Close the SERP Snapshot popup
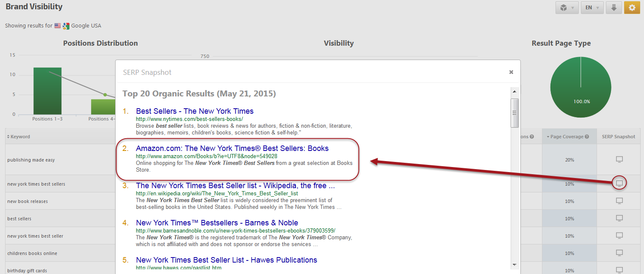The height and width of the screenshot is (274, 644). click(x=511, y=72)
